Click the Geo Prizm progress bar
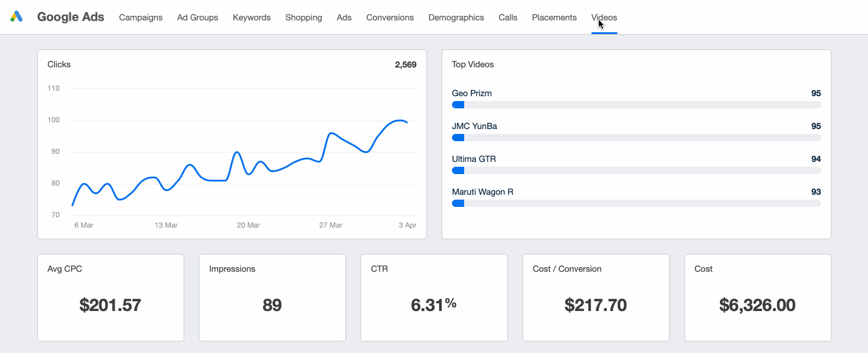This screenshot has height=353, width=868. (x=637, y=105)
